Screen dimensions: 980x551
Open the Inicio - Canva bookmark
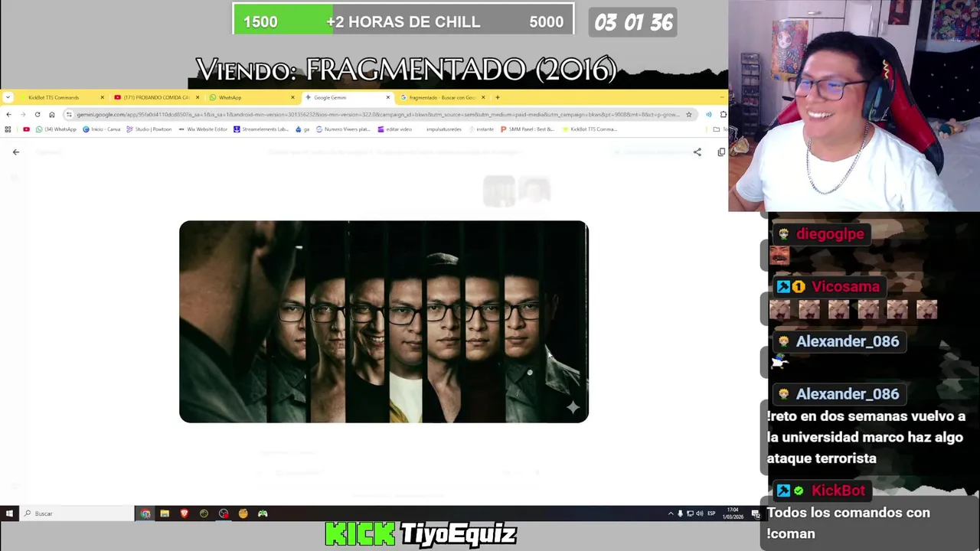pyautogui.click(x=102, y=129)
